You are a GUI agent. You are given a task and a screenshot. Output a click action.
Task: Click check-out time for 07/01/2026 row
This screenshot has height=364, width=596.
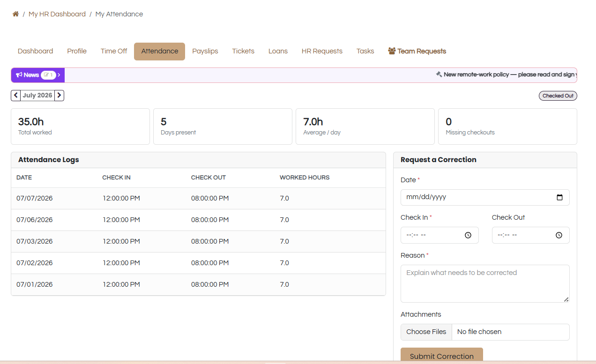pyautogui.click(x=210, y=284)
